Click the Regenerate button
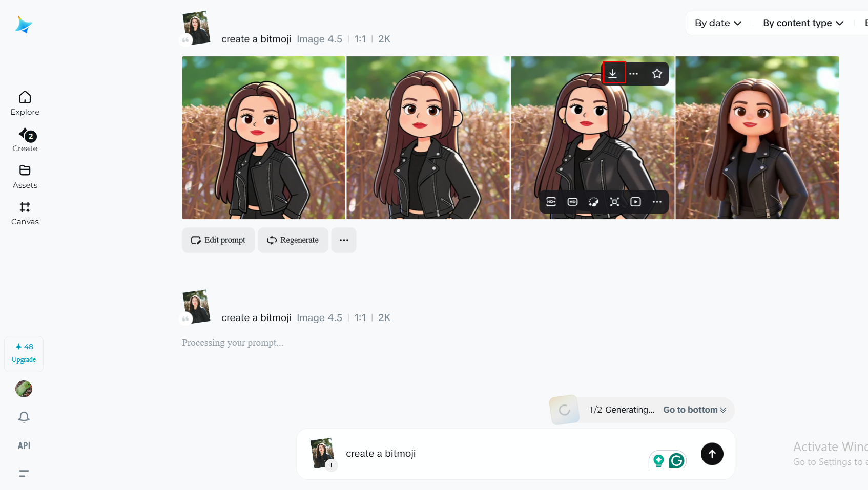868x490 pixels. [x=293, y=240]
